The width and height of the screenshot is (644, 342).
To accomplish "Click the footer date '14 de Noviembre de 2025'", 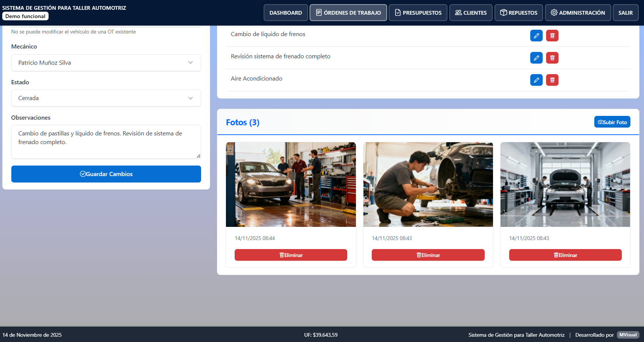I will pyautogui.click(x=32, y=335).
